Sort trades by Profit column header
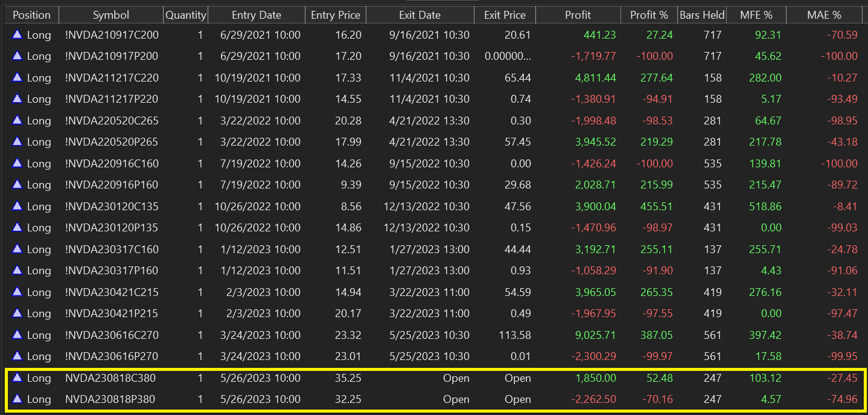 578,15
